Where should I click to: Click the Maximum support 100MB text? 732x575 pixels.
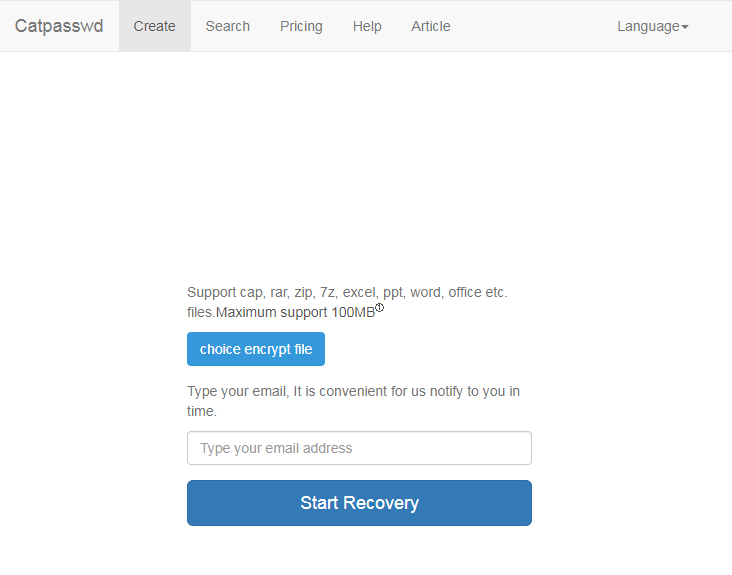295,312
